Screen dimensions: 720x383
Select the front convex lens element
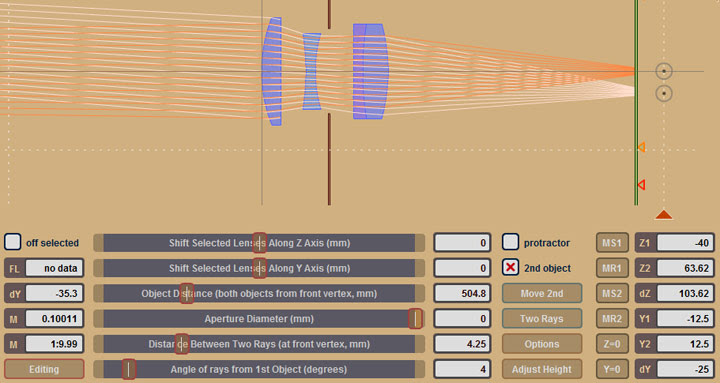coord(272,71)
